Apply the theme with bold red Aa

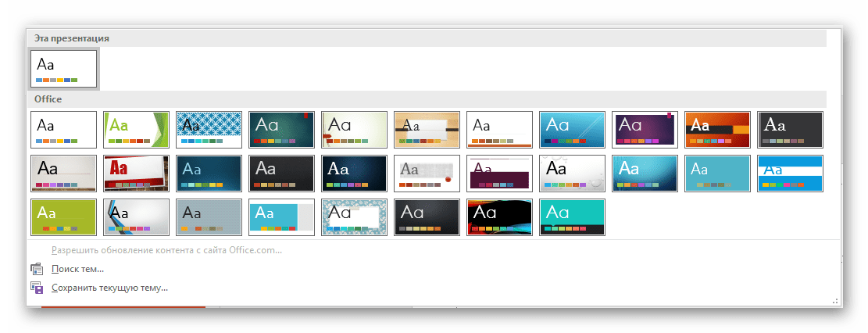[x=136, y=174]
